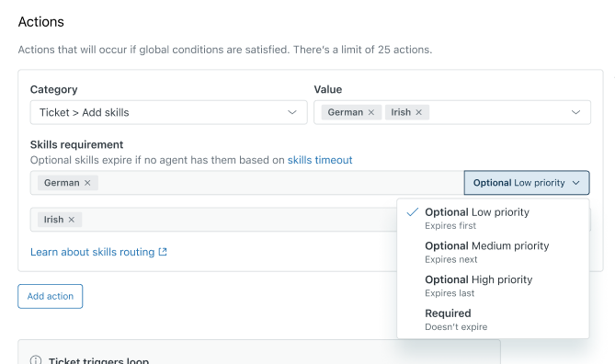The height and width of the screenshot is (364, 615).
Task: Click the Add action button
Action: 51,297
